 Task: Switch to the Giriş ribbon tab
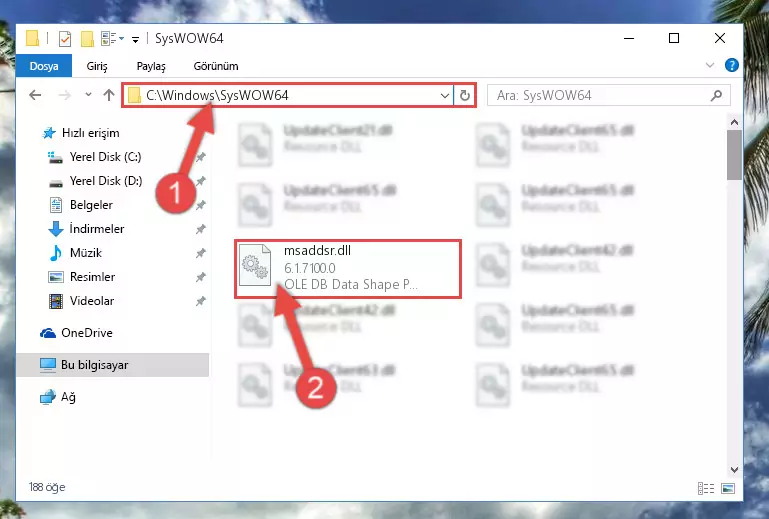[97, 66]
